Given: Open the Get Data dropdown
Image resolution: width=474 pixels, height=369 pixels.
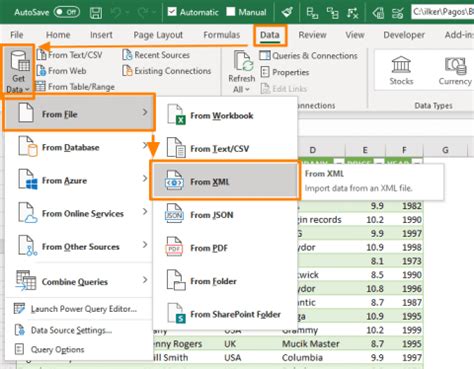Looking at the screenshot, I should click(18, 71).
